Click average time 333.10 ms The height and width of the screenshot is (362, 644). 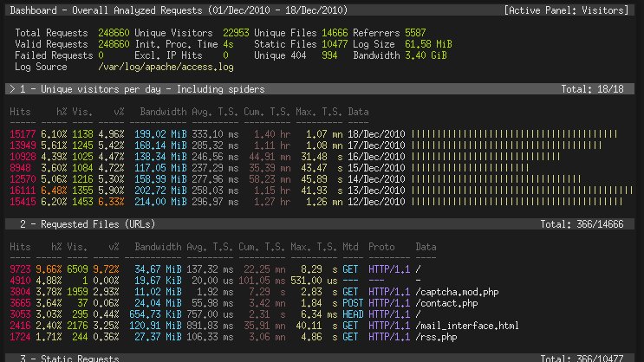pos(215,134)
